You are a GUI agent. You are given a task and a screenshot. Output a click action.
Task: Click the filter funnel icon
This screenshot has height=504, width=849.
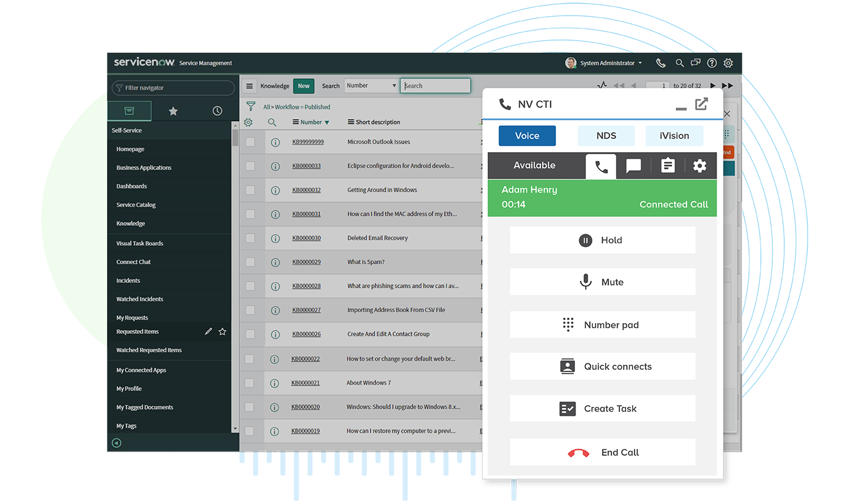click(x=251, y=107)
